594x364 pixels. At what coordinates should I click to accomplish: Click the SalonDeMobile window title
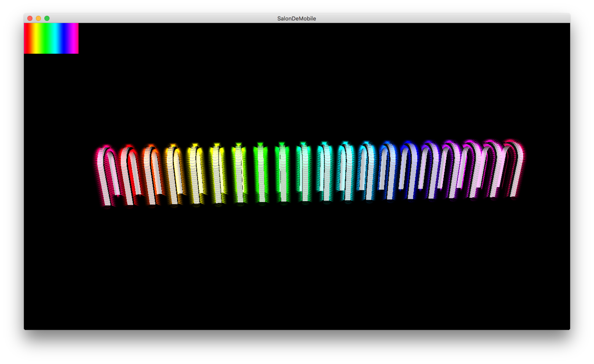297,19
